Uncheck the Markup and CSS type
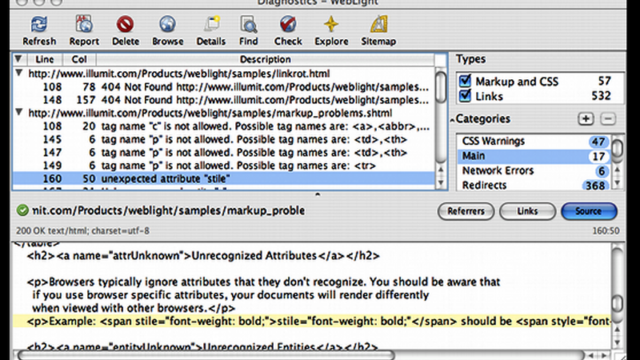Screen dimensions: 640x360 (x=465, y=81)
